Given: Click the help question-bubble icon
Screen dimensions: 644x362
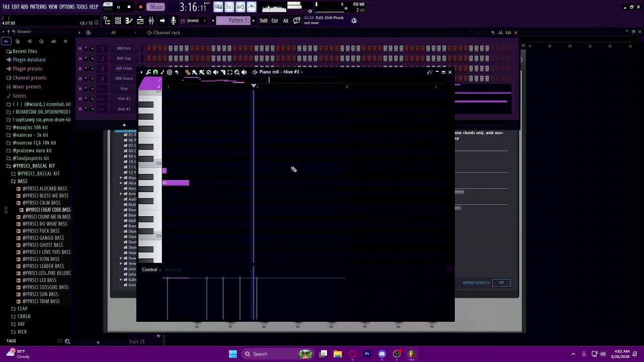Looking at the screenshot, I should (x=297, y=21).
